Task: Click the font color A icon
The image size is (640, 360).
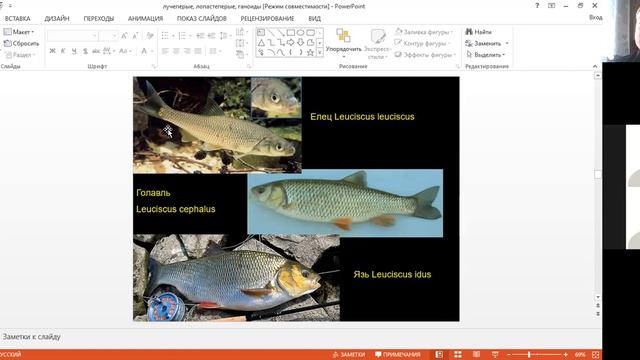Action: tap(144, 51)
